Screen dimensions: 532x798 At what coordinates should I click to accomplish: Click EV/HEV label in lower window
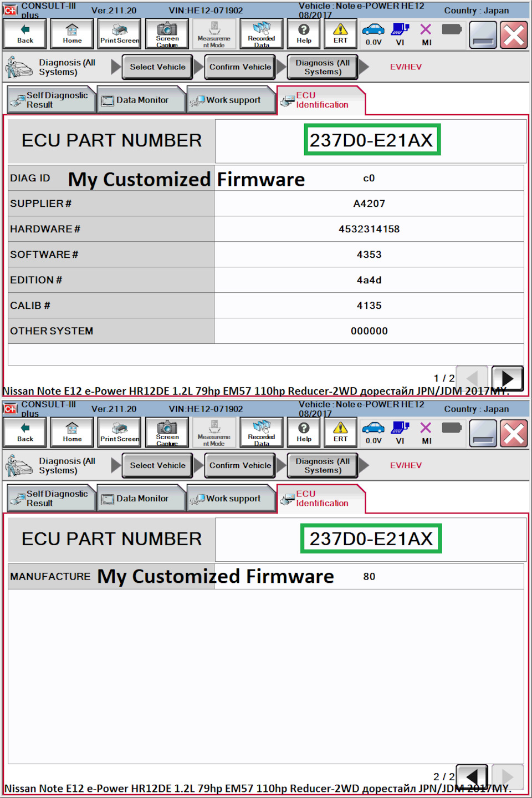[x=406, y=466]
